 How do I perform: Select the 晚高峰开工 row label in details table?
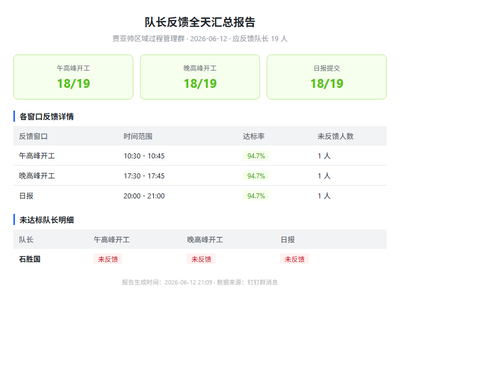pyautogui.click(x=37, y=176)
